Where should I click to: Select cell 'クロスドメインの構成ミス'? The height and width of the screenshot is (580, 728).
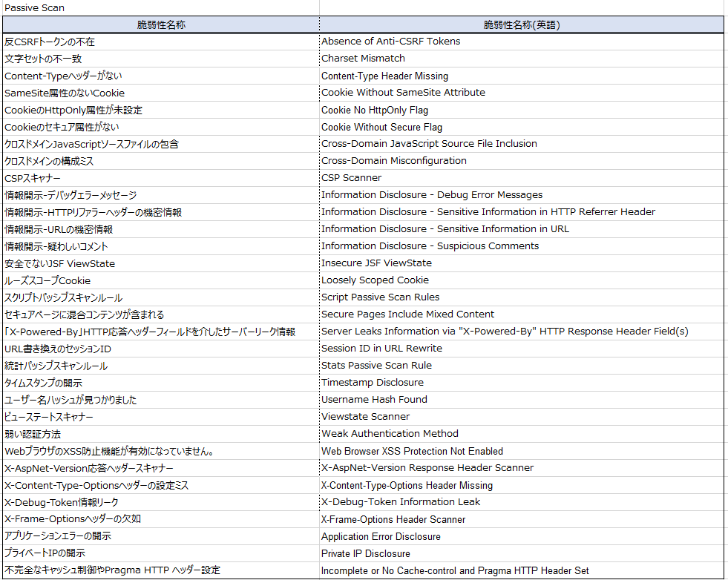pyautogui.click(x=160, y=161)
